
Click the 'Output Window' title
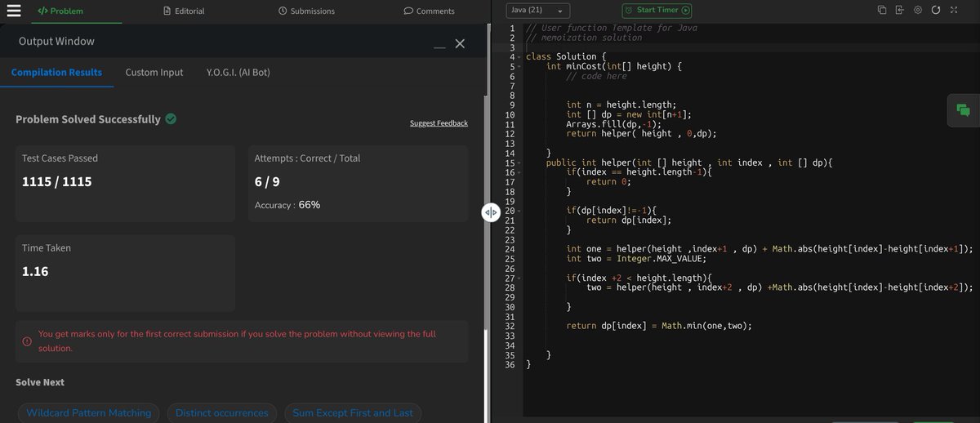click(x=56, y=42)
